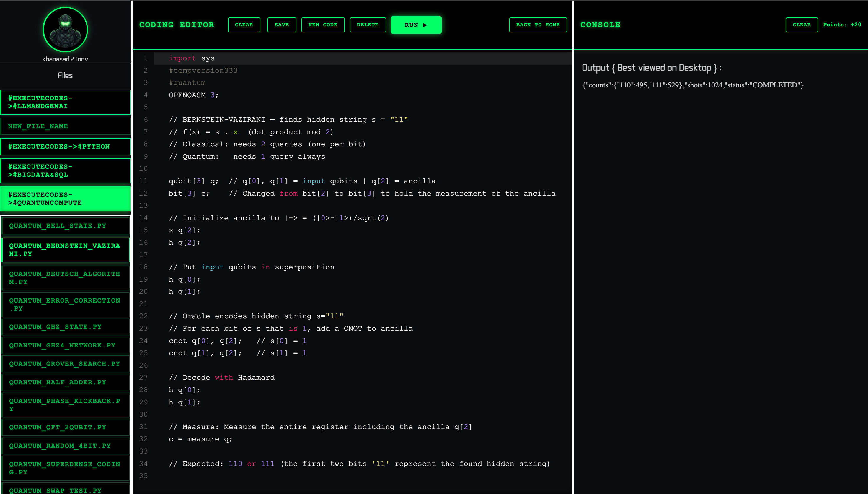
Task: Open QUANTUM_RANDOM_4BIT.PY file
Action: [x=66, y=446]
